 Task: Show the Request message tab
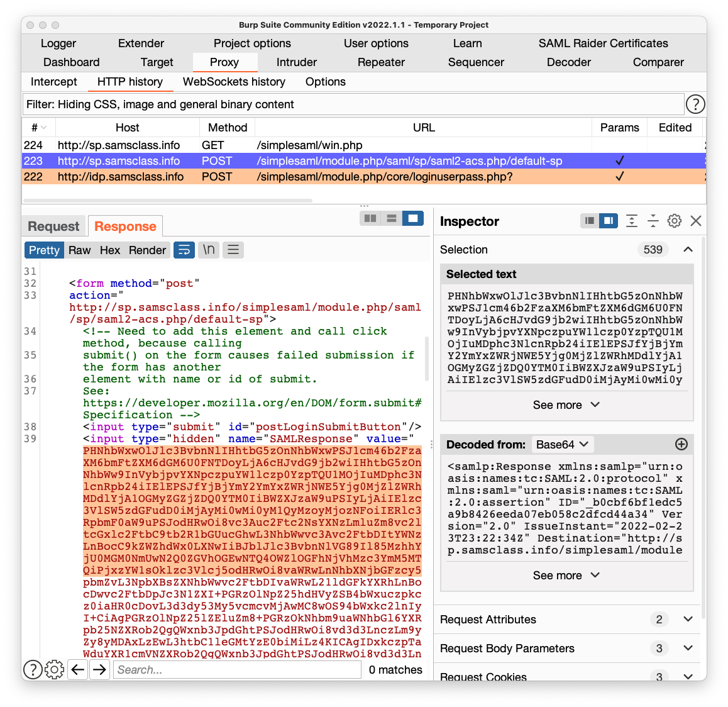coord(53,226)
